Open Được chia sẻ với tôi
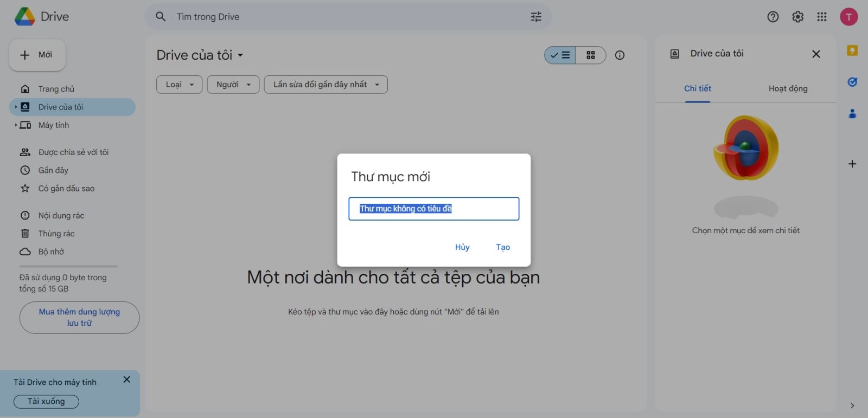 72,152
